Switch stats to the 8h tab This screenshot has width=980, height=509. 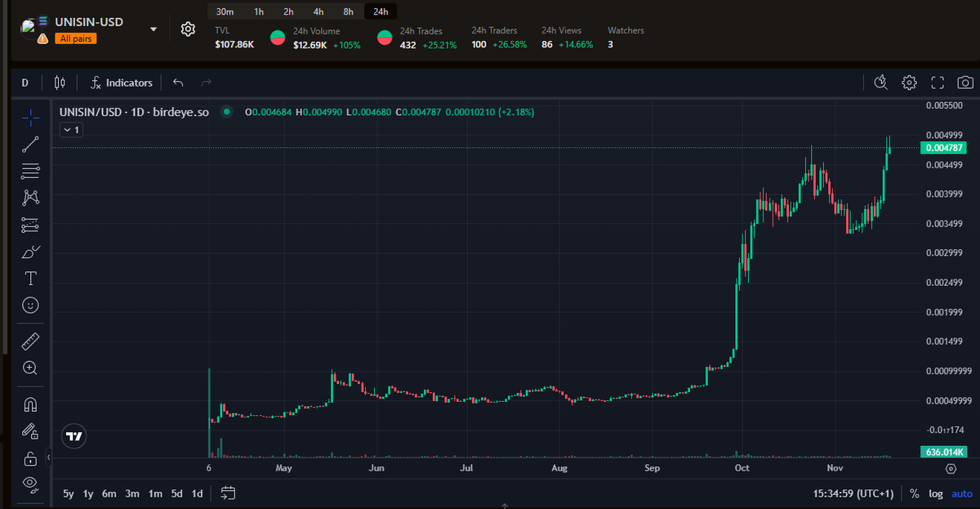(349, 11)
